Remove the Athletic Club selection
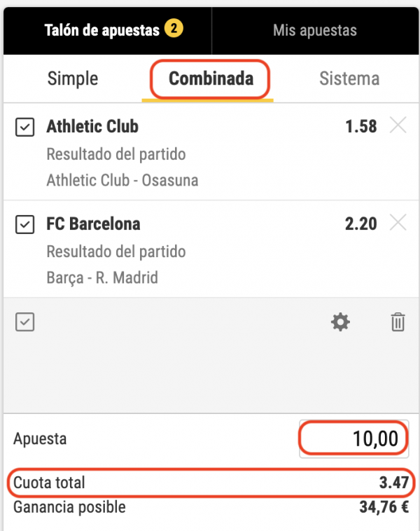This screenshot has height=531, width=420. [x=397, y=126]
